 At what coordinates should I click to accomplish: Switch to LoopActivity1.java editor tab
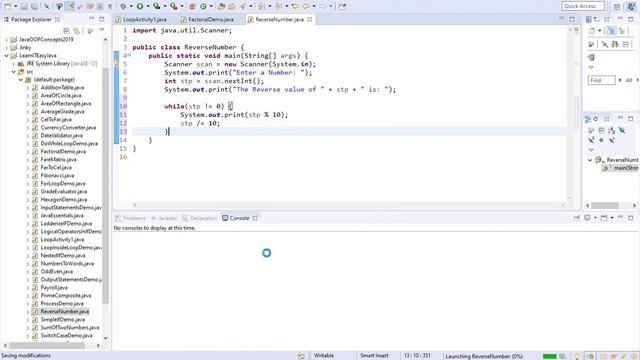click(141, 19)
